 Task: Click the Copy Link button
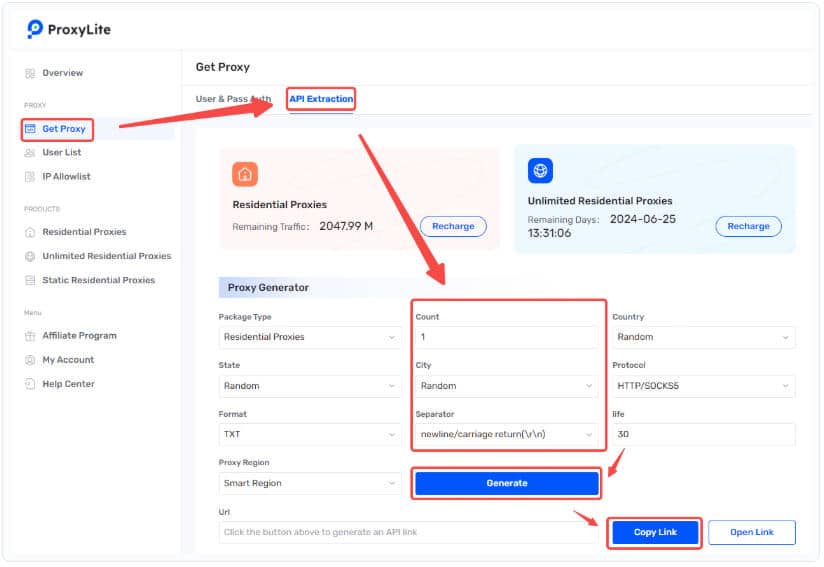[655, 533]
